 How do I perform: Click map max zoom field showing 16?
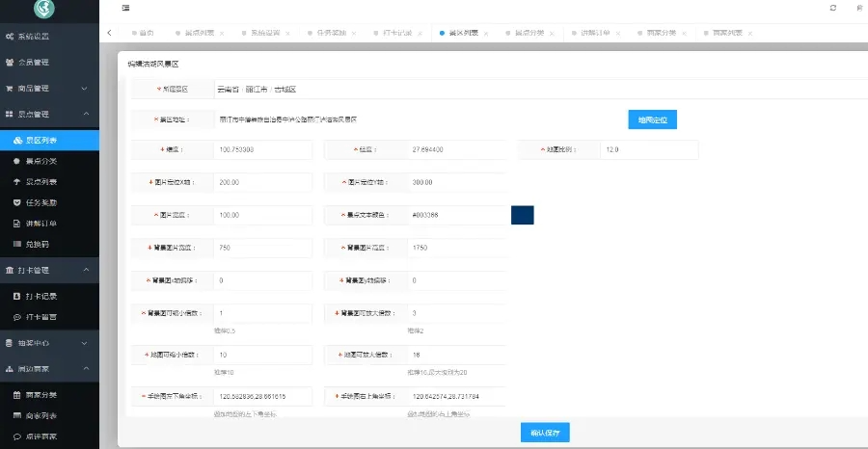tap(456, 355)
